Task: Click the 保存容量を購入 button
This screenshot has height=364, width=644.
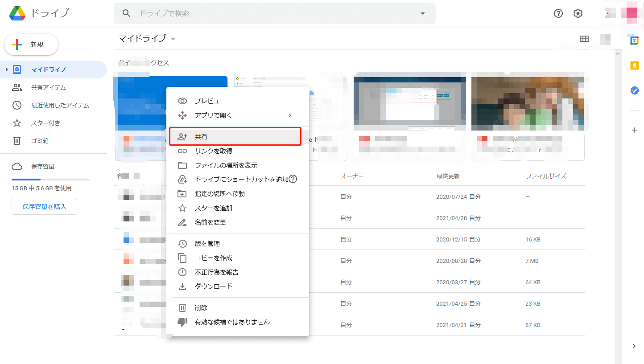Action: click(44, 206)
